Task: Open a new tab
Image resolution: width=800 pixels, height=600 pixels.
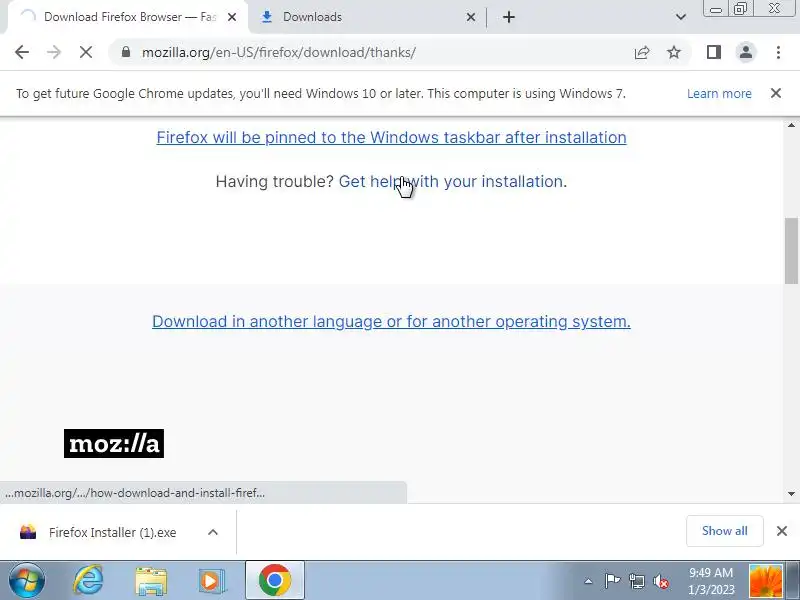Action: (x=509, y=17)
